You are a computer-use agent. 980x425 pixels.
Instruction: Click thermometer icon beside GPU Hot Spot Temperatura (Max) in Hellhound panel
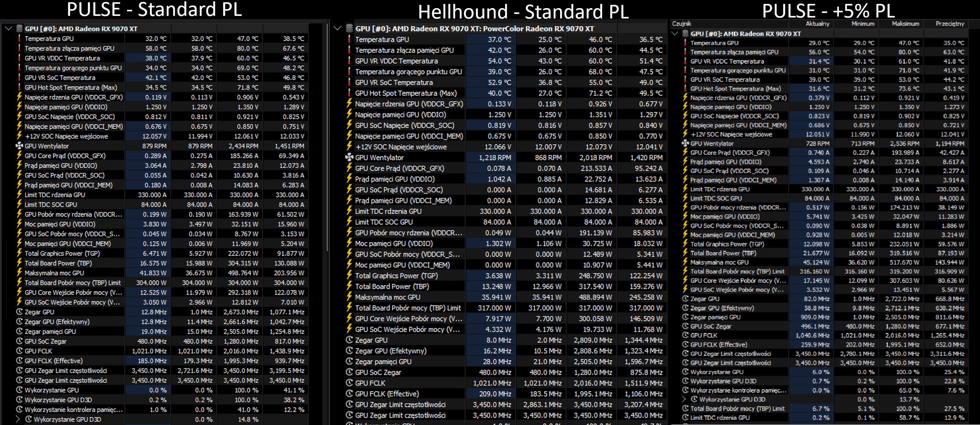coord(349,93)
